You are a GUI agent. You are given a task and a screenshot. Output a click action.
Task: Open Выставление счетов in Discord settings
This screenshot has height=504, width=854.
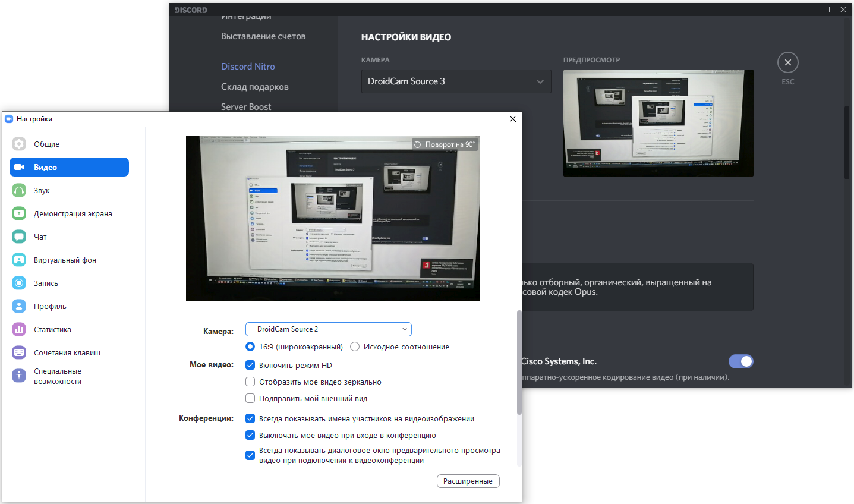coord(263,36)
